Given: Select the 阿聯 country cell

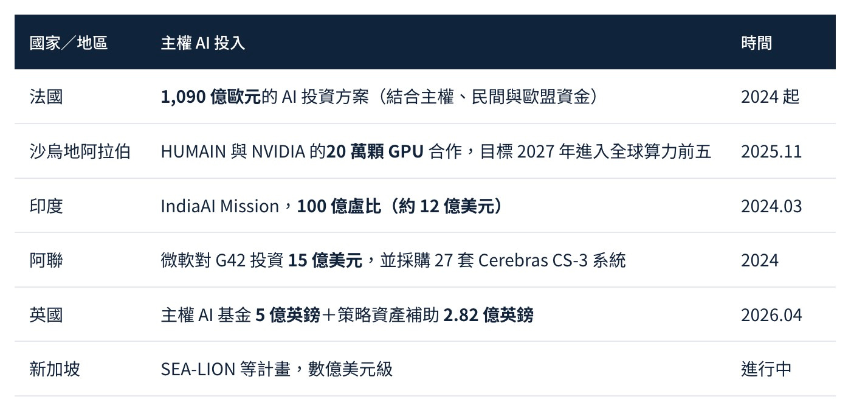Looking at the screenshot, I should click(46, 260).
